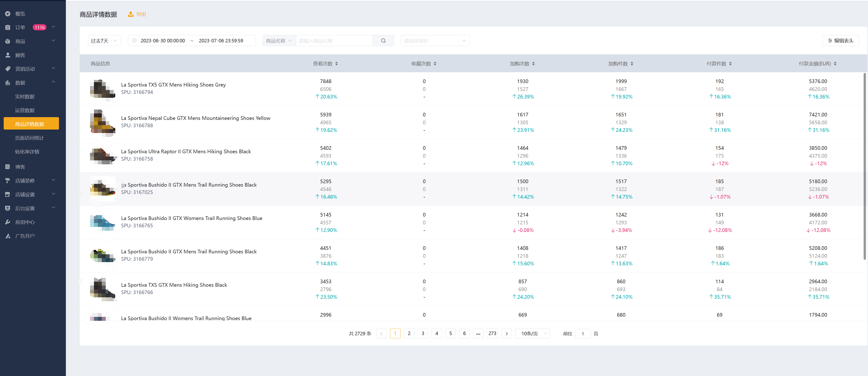The height and width of the screenshot is (376, 868).
Task: Select 商品详情数据 submenu item
Action: coord(31,124)
